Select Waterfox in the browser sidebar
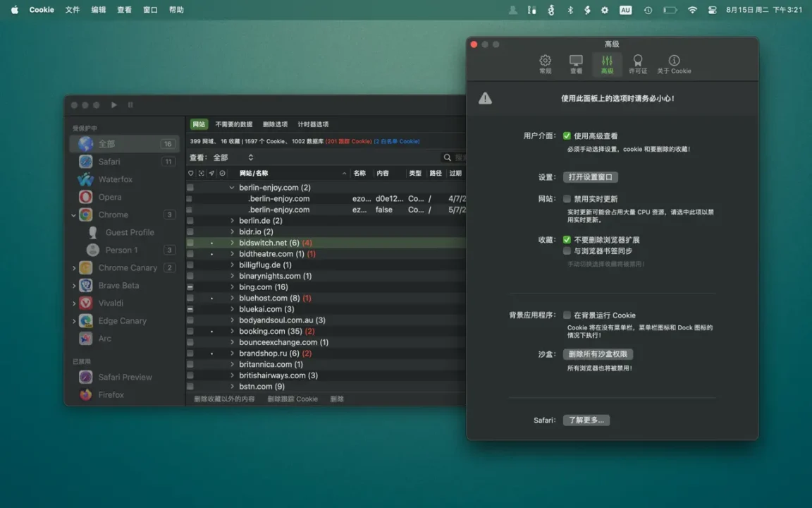This screenshot has height=508, width=812. [124, 179]
